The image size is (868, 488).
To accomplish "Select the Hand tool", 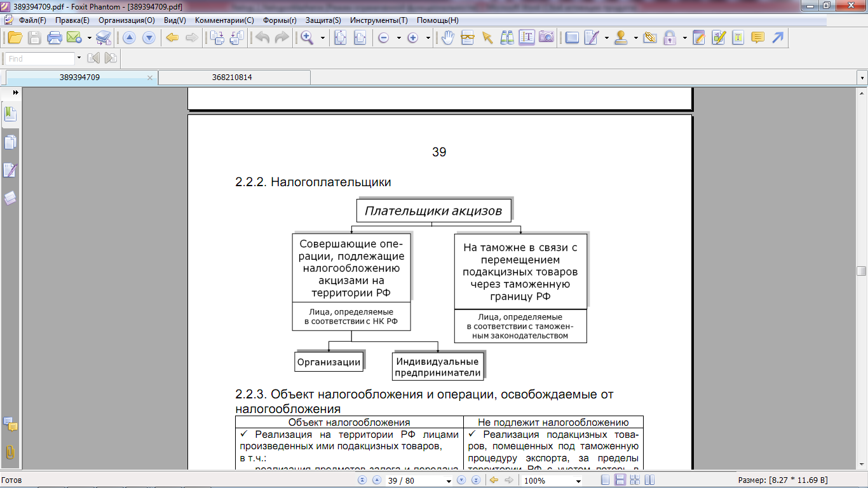I will coord(448,37).
